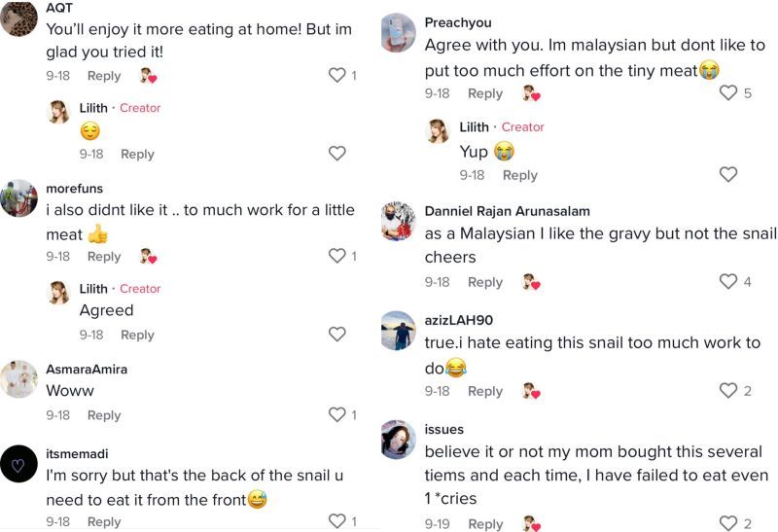Image resolution: width=778 pixels, height=532 pixels.
Task: Open Danniel Rajan Arunasalam's profile name
Action: 507,211
